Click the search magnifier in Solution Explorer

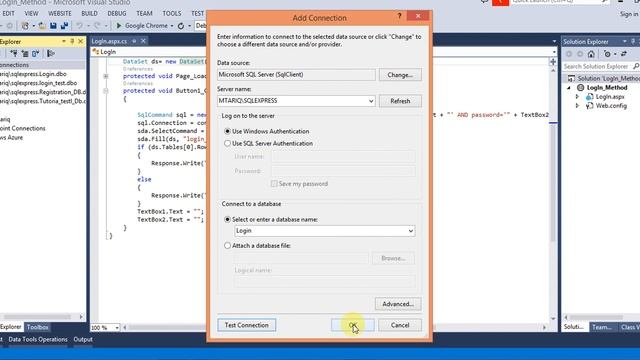[x=636, y=66]
